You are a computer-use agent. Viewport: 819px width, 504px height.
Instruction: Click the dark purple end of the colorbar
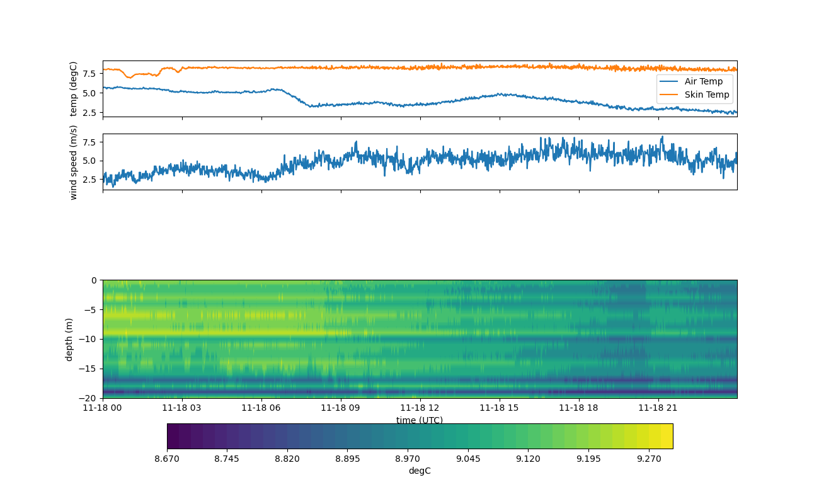pos(173,436)
